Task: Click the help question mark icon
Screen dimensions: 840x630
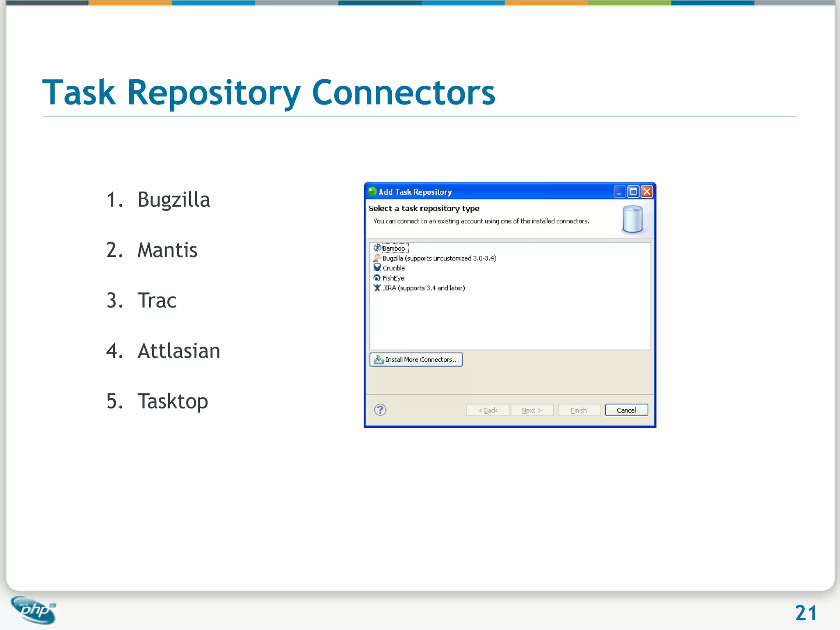Action: 380,410
